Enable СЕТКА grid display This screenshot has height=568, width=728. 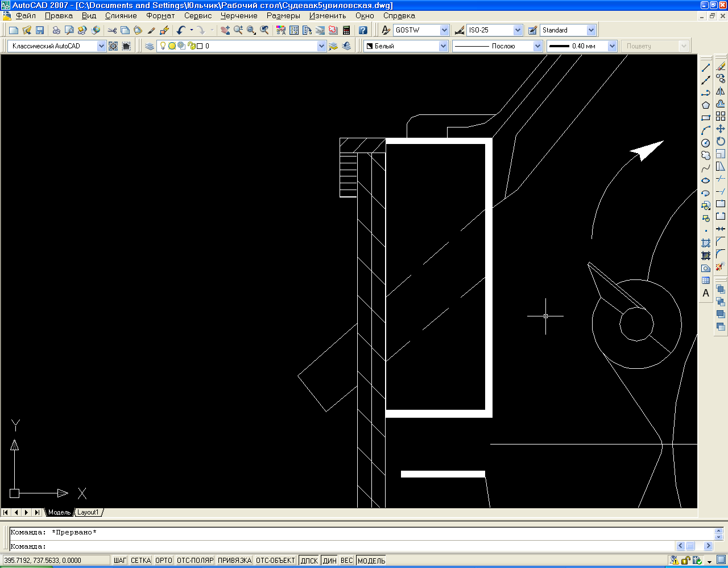click(x=140, y=561)
